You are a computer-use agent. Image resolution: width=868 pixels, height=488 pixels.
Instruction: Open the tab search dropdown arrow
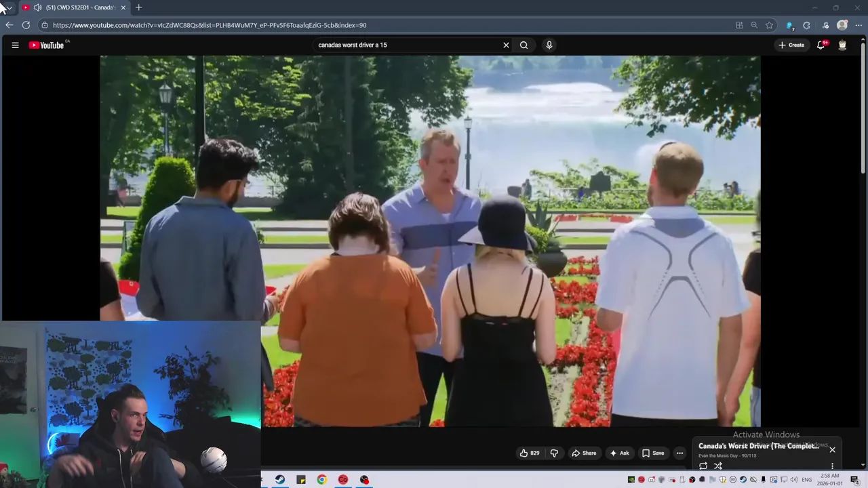tap(9, 7)
